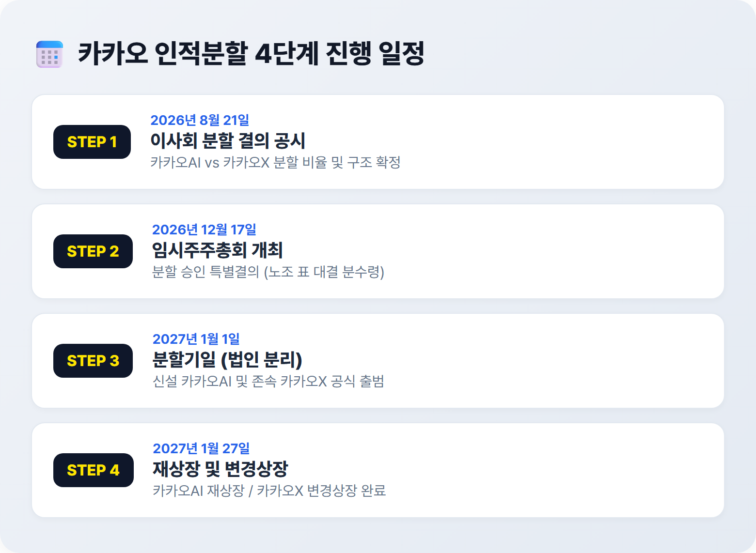Click the text 분할 승인 특별결의

click(x=206, y=272)
